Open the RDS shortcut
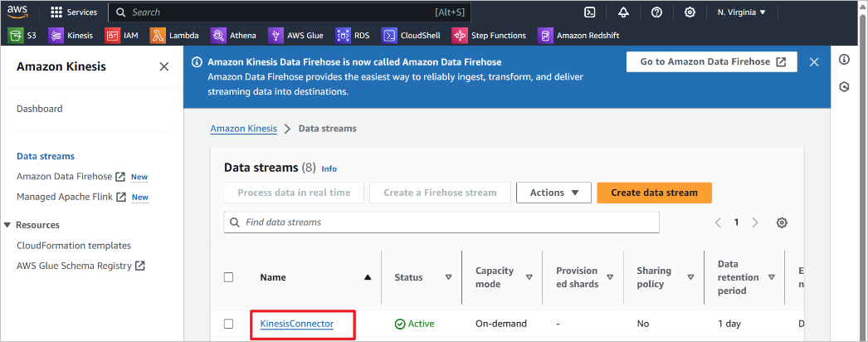This screenshot has height=342, width=868. [352, 36]
